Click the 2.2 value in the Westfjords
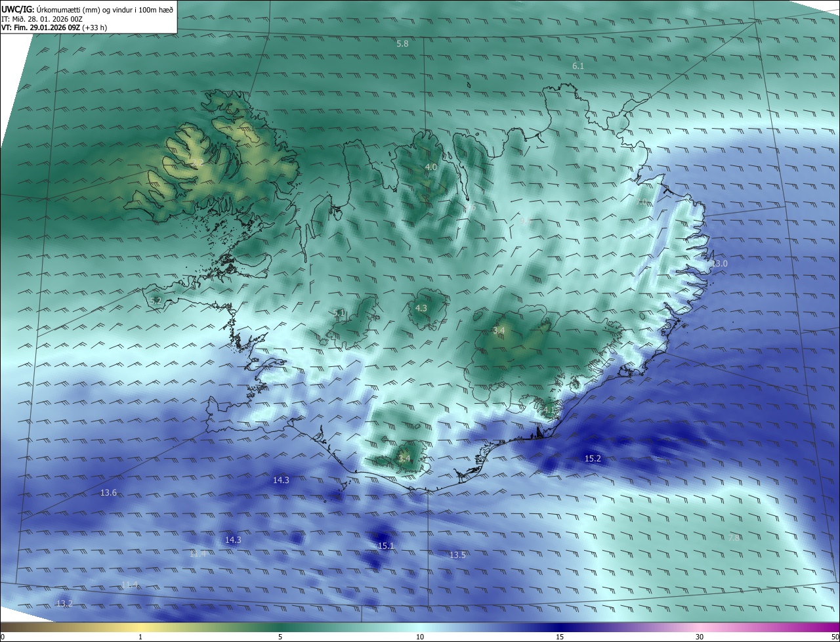 tap(197, 162)
